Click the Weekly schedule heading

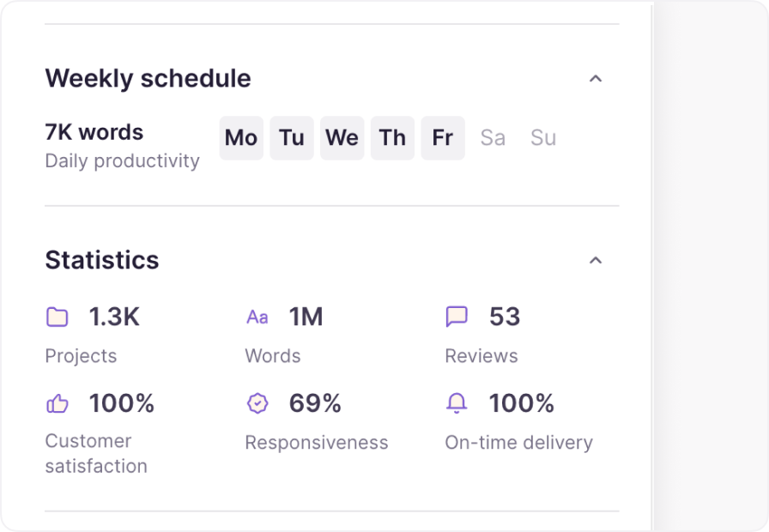tap(148, 78)
